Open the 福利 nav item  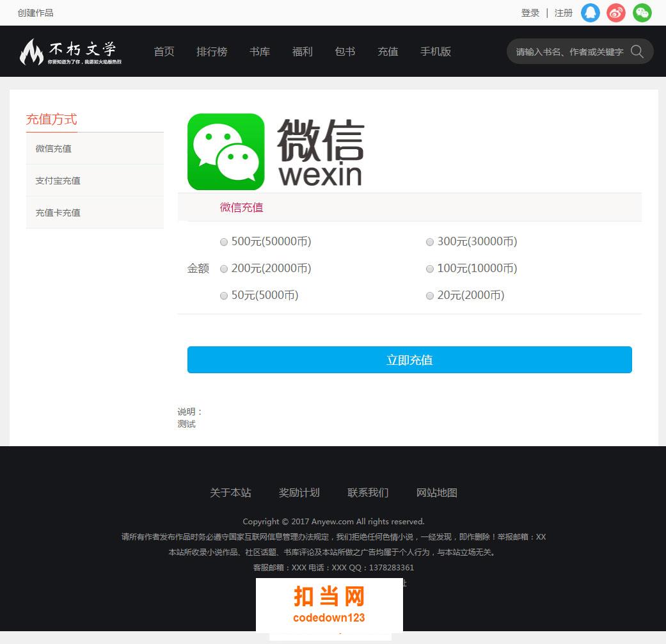[303, 51]
